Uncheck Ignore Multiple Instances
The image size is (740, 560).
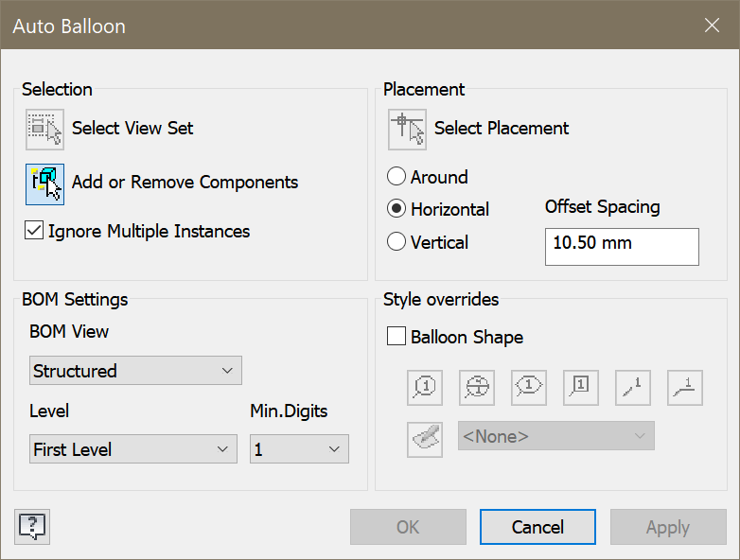click(34, 231)
